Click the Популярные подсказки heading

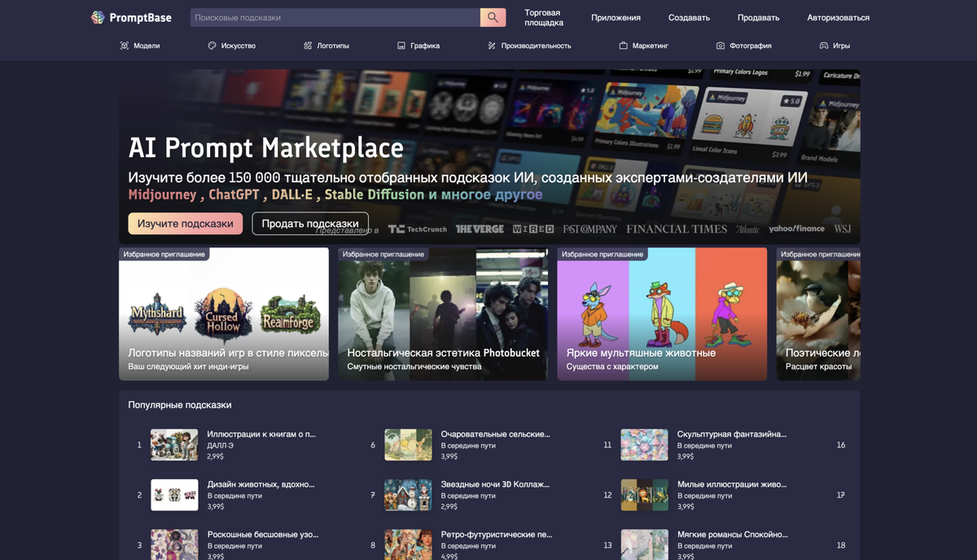pyautogui.click(x=180, y=405)
